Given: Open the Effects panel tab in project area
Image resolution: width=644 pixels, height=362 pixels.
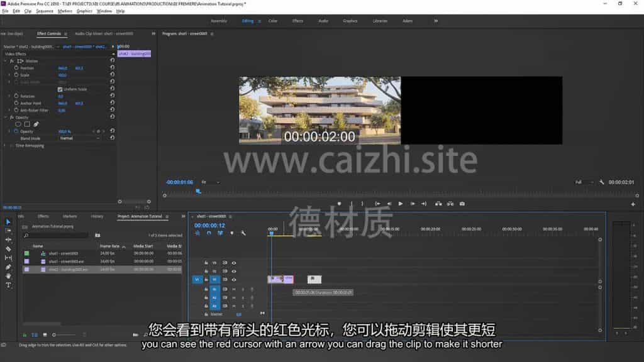Looking at the screenshot, I should (43, 216).
